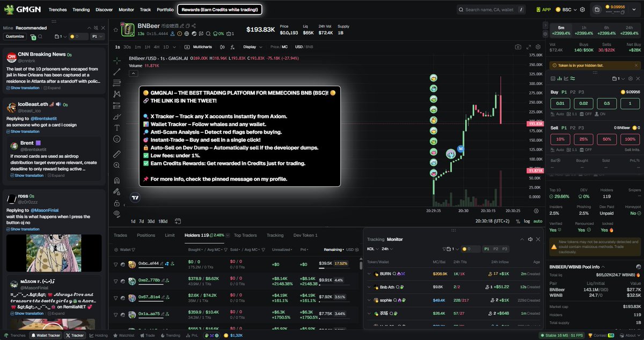
Task: Select Buy preset P2
Action: click(573, 92)
